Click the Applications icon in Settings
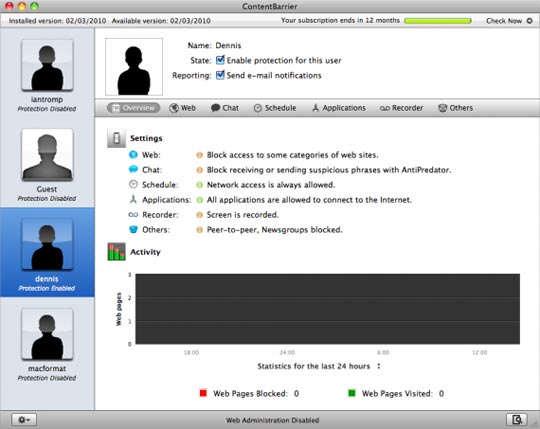 [x=133, y=199]
